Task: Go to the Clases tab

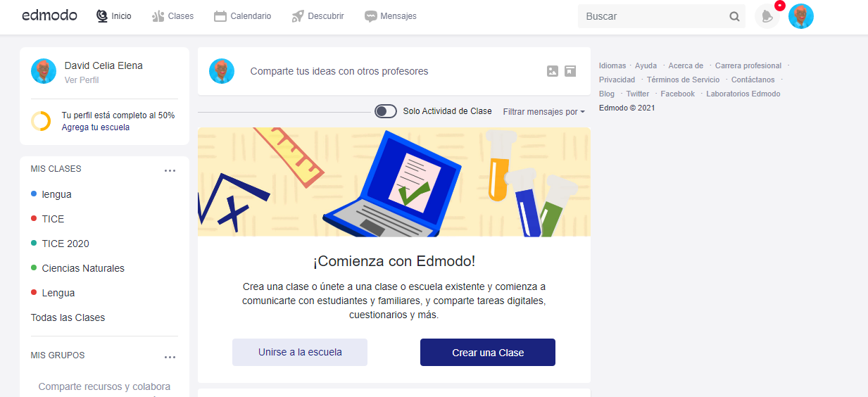Action: click(x=173, y=16)
